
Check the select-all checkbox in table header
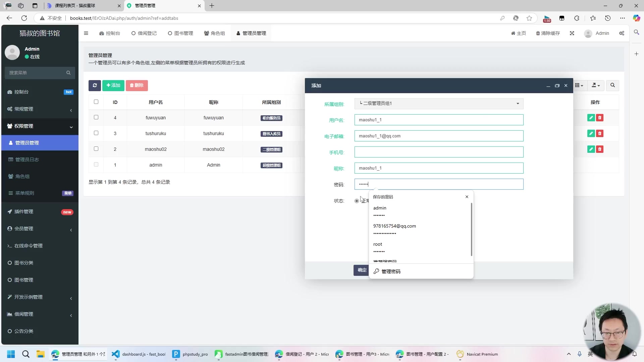point(96,102)
